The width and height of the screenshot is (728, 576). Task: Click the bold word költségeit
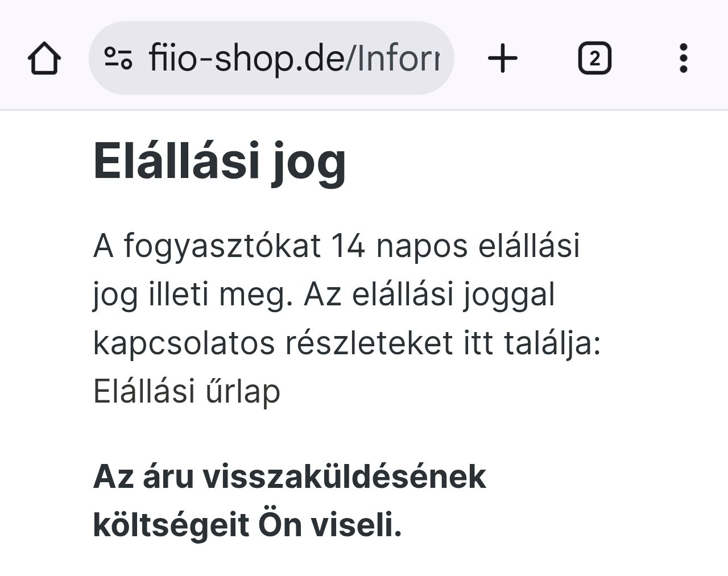(171, 524)
